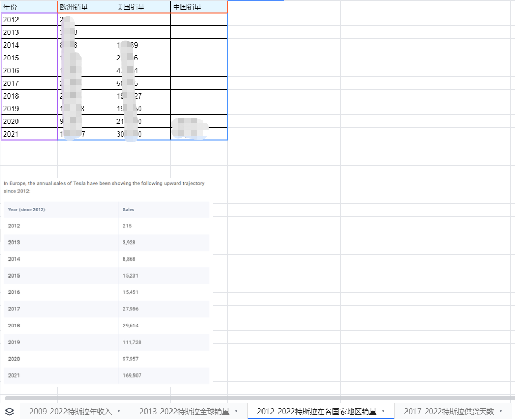Click the year cell 2016
This screenshot has width=515, height=420.
coord(29,70)
